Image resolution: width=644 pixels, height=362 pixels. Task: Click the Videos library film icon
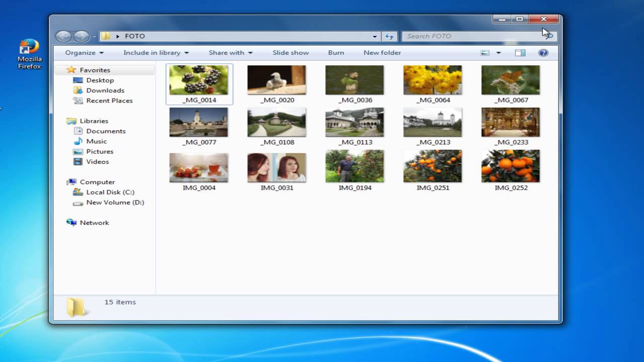[78, 161]
